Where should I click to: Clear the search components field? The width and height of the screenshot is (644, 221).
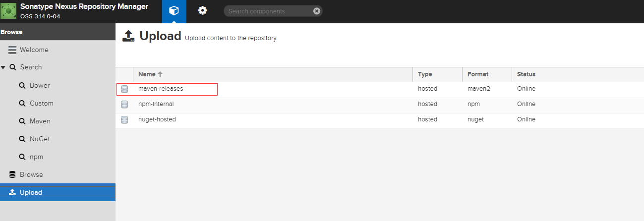(x=317, y=11)
